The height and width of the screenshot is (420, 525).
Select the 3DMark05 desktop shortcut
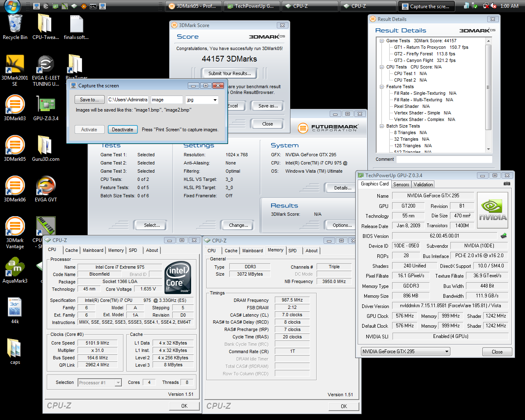point(15,148)
